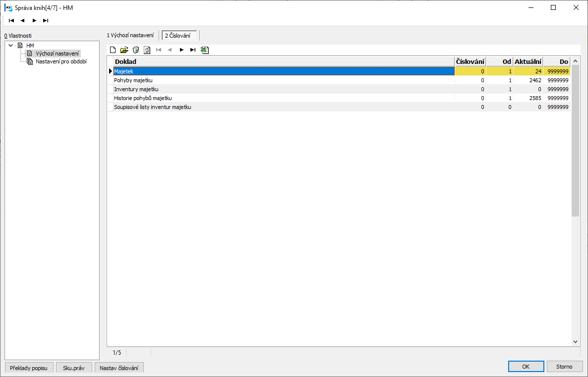Click the recycle bin delete icon
The width and height of the screenshot is (588, 377).
[136, 50]
